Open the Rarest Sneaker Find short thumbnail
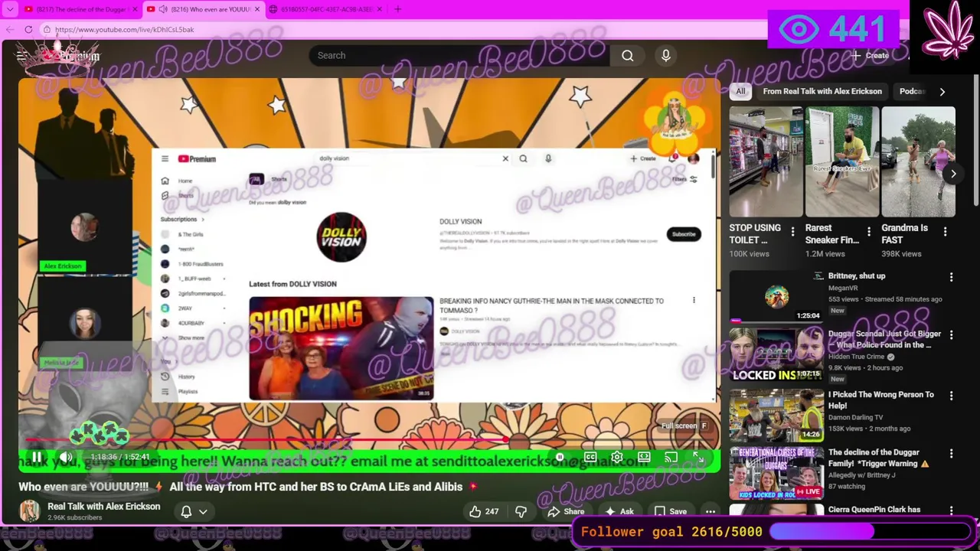Screen dimensions: 980x551 point(842,161)
